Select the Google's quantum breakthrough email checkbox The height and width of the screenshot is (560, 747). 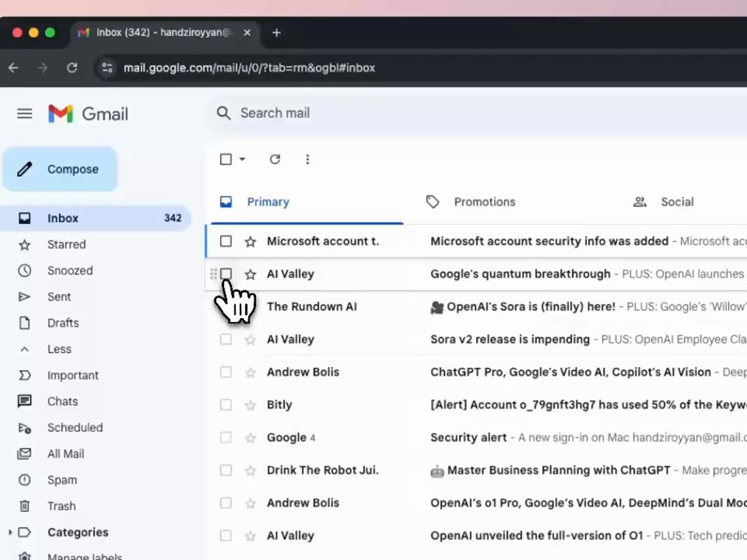[226, 274]
